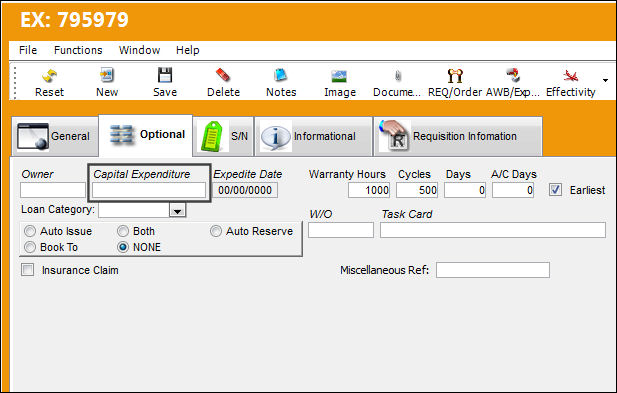Click the Cycles field showing 500
Screen dimensions: 617x393
pos(417,190)
